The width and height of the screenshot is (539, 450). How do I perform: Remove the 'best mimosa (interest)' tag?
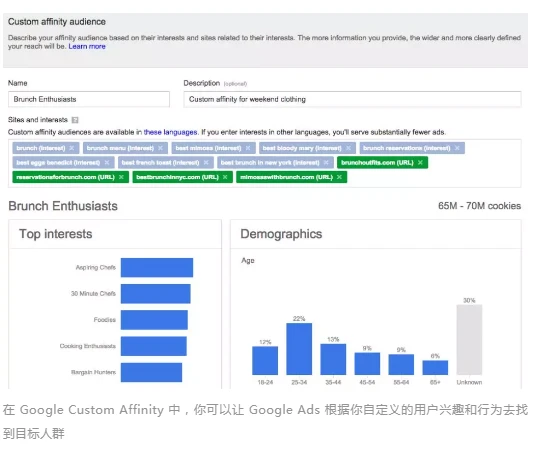click(248, 148)
